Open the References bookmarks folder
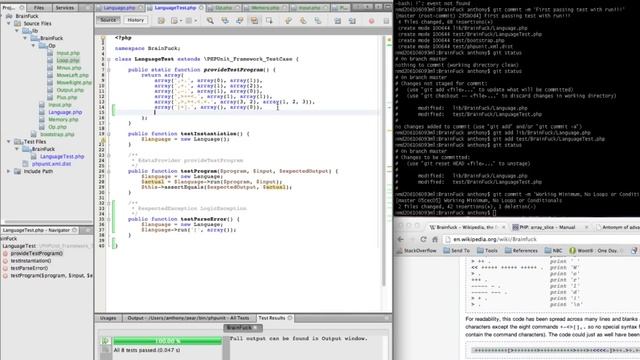This screenshot has width=640, height=360. [521, 251]
